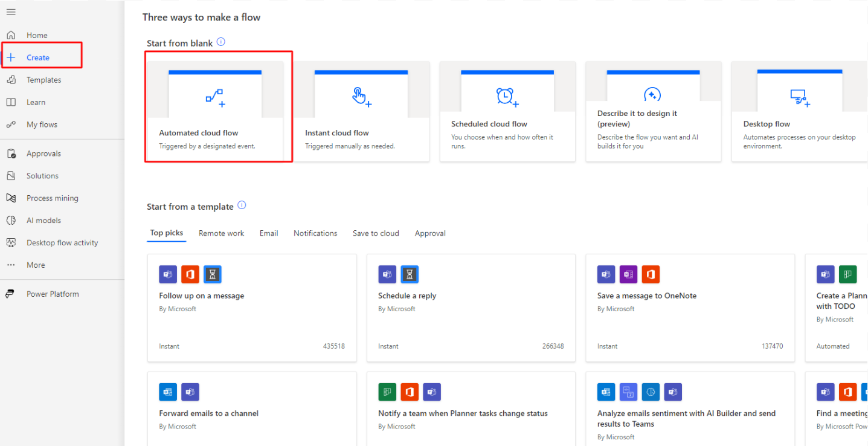868x446 pixels.
Task: Open the hamburger navigation menu
Action: (11, 11)
